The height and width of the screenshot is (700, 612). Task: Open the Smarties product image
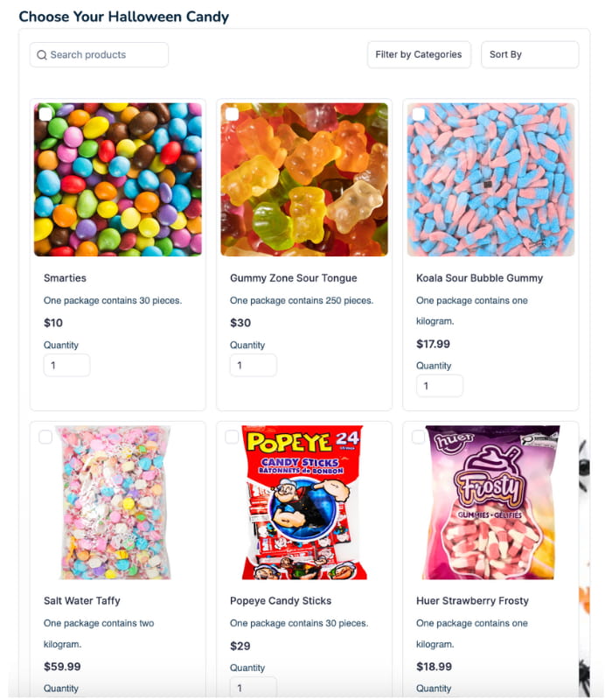tap(118, 179)
